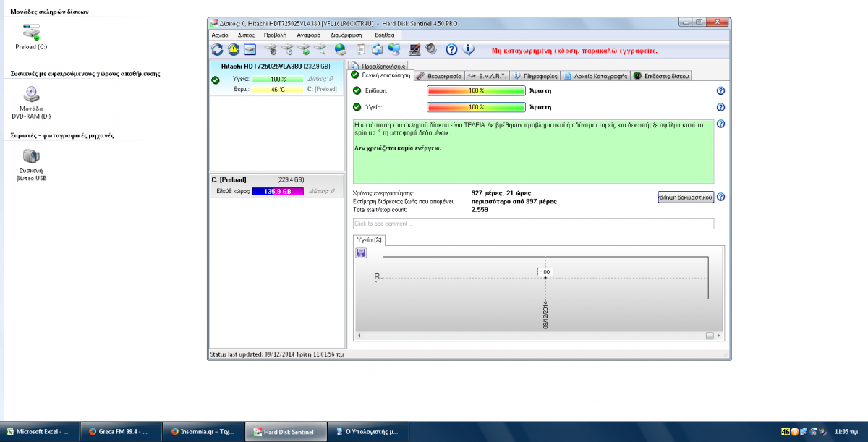Open the Διαμόρφωση menu
This screenshot has height=442, width=868.
pos(346,35)
